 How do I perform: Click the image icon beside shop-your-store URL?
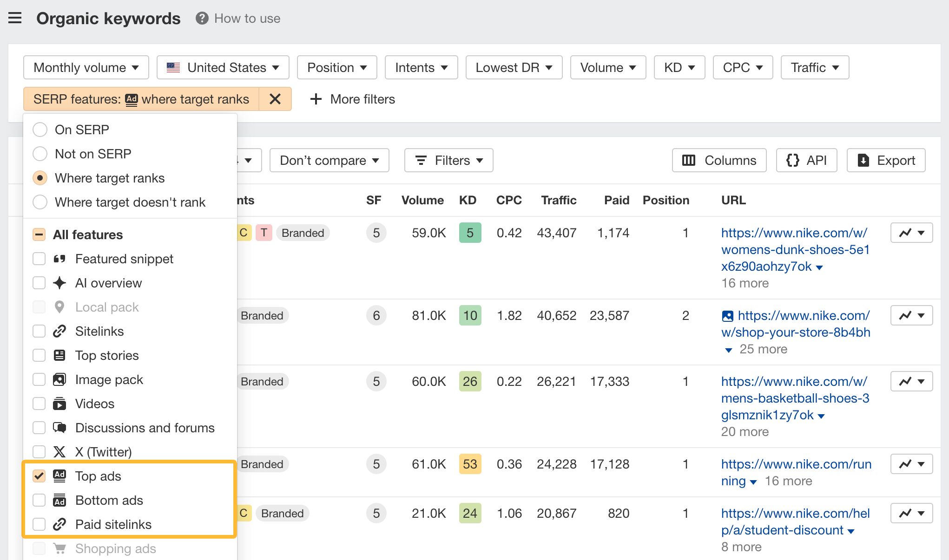727,316
